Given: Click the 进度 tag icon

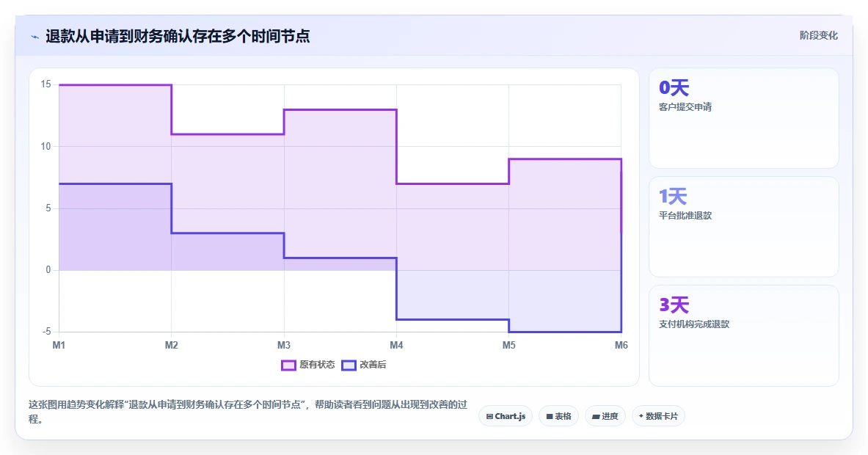Looking at the screenshot, I should [x=597, y=416].
